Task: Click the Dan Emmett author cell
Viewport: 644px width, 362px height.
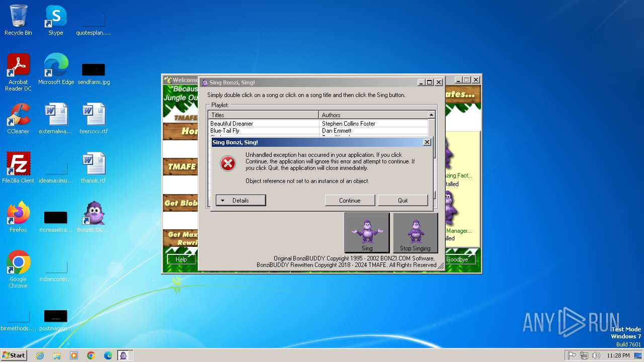Action: point(337,131)
